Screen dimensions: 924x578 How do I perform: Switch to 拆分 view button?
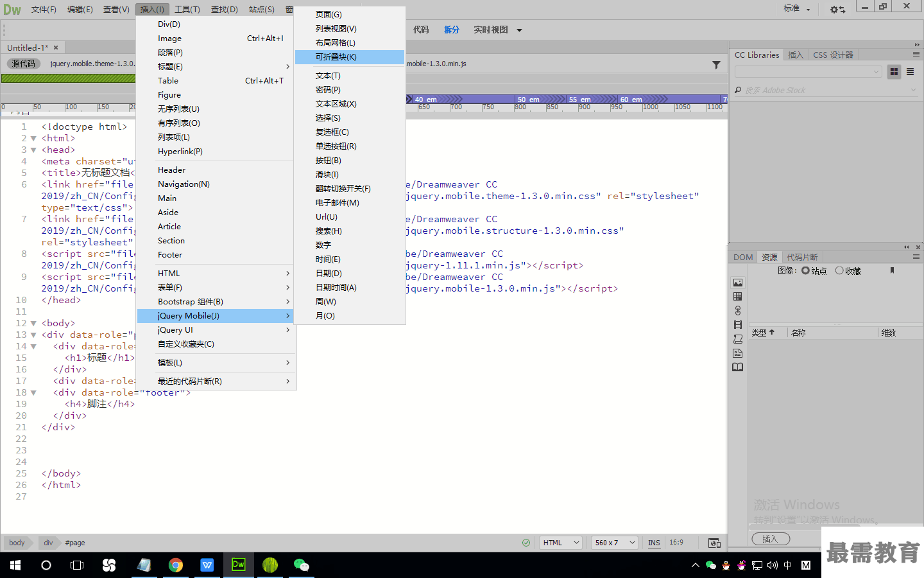tap(452, 30)
